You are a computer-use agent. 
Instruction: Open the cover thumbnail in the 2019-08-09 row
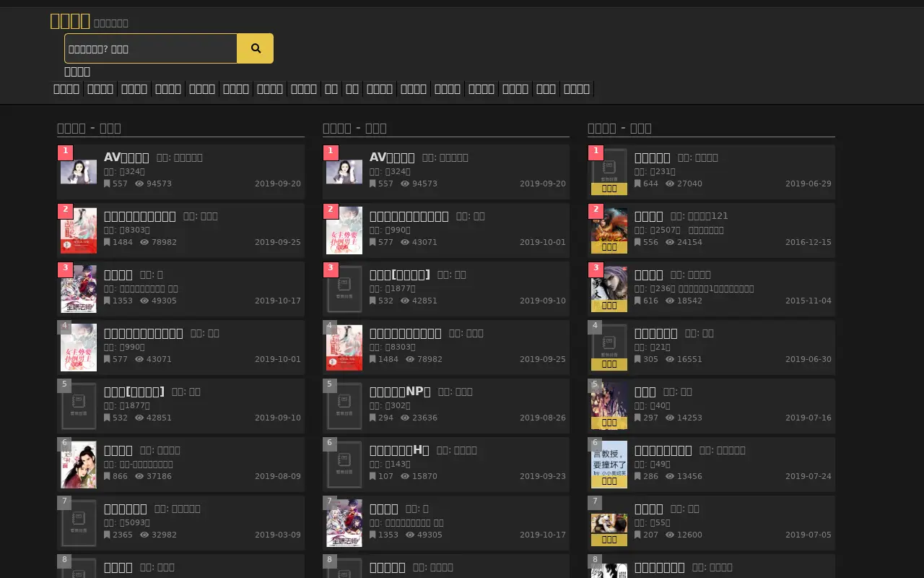(x=79, y=465)
